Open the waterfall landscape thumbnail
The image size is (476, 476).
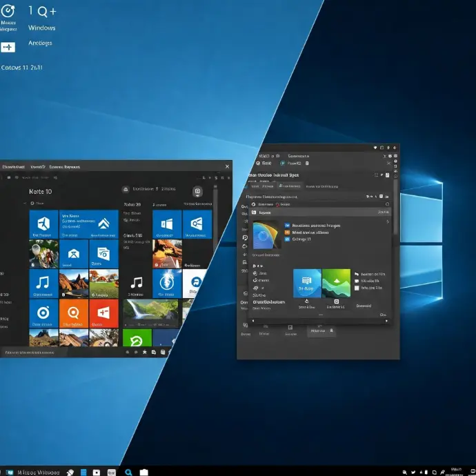click(151, 313)
